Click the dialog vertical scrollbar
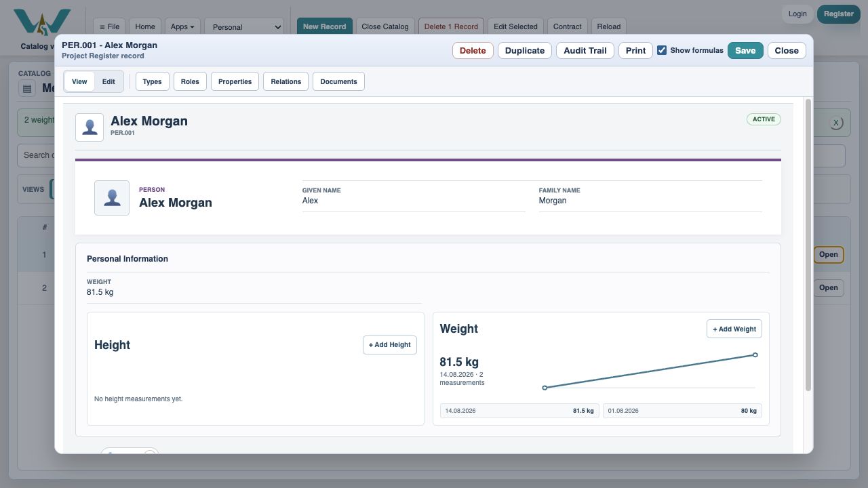The width and height of the screenshot is (868, 488). (808, 245)
